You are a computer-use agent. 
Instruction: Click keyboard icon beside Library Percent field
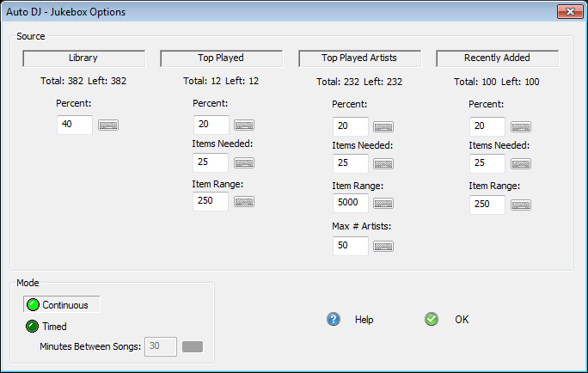click(108, 125)
